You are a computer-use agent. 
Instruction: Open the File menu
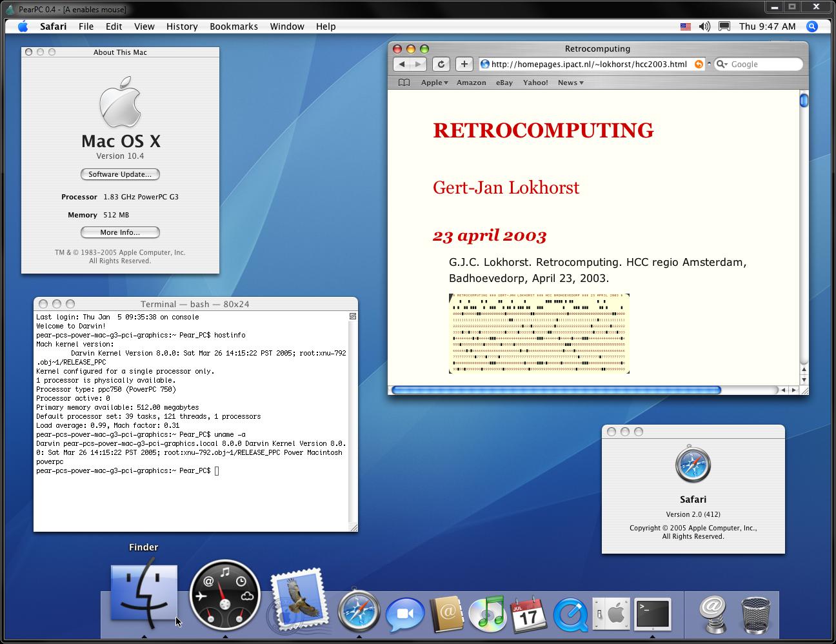[x=86, y=26]
